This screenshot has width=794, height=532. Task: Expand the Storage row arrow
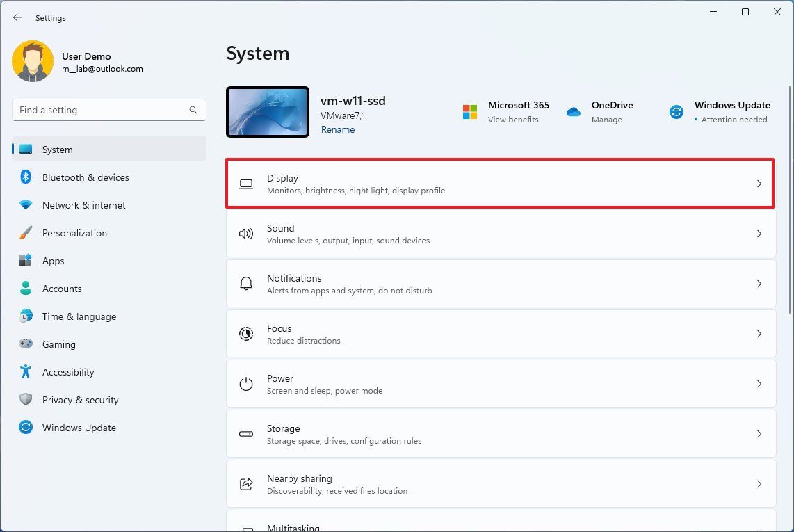759,434
